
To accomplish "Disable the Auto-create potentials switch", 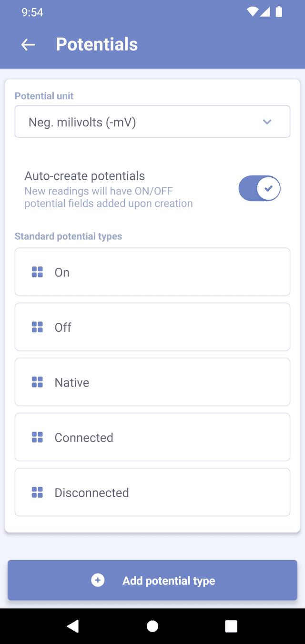I will click(259, 188).
